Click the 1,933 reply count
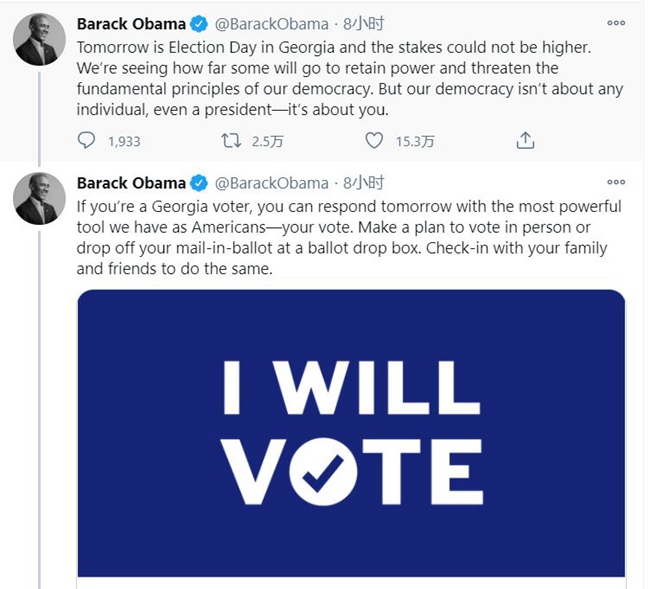 [124, 142]
